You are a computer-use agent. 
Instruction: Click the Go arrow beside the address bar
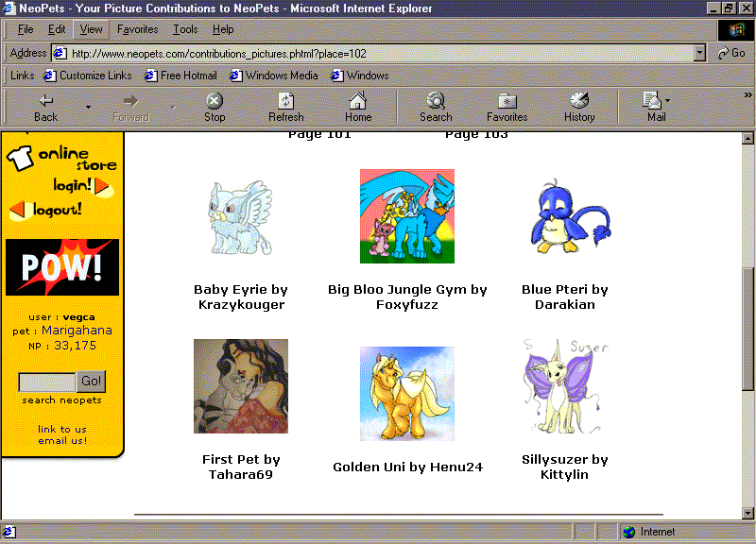click(731, 53)
